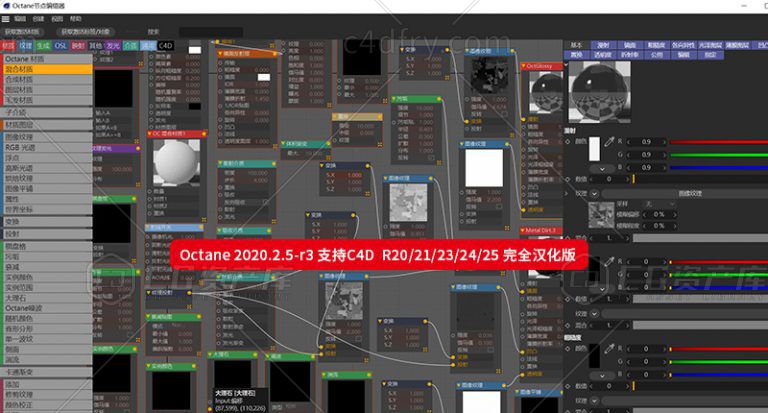
Task: Click the OC 混合材质1 node output port
Action: tap(204, 133)
